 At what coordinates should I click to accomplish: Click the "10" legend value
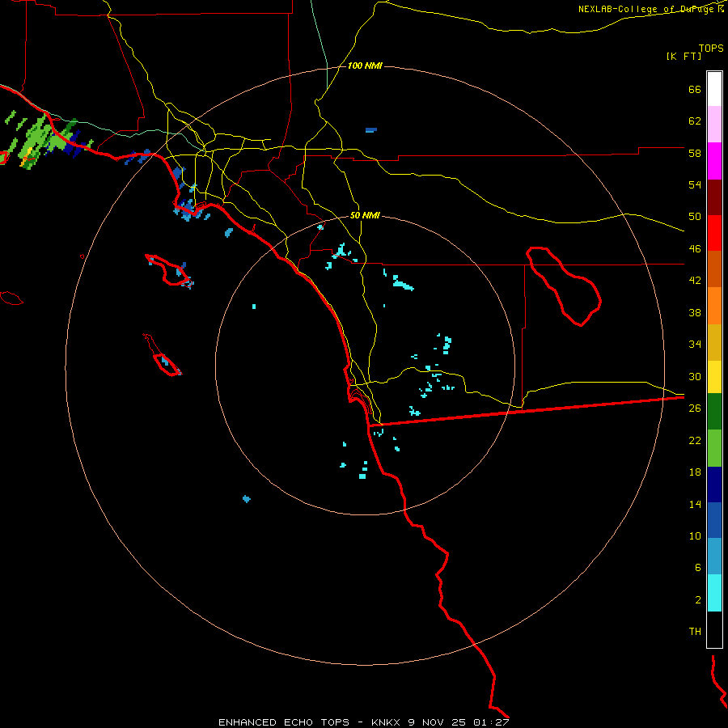coord(695,535)
